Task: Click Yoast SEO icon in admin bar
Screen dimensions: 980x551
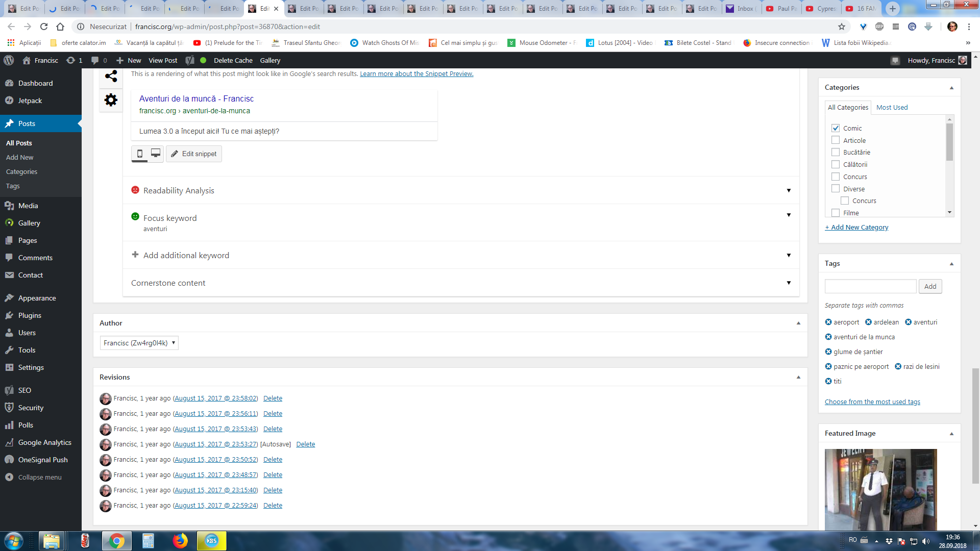Action: coord(190,60)
